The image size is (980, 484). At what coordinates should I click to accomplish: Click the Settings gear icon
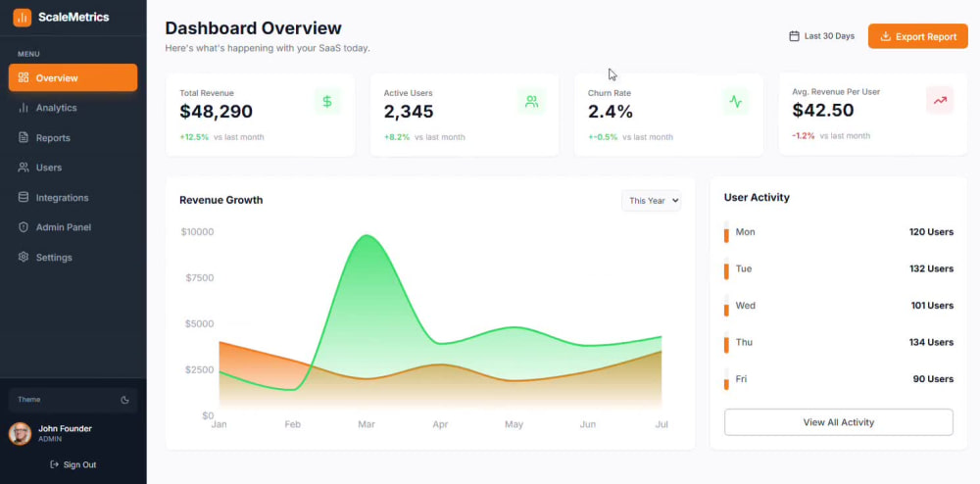(24, 257)
